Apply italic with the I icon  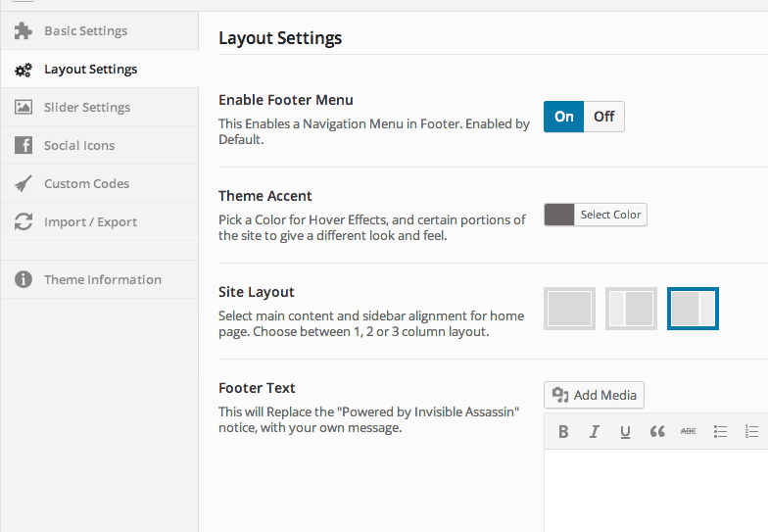594,431
